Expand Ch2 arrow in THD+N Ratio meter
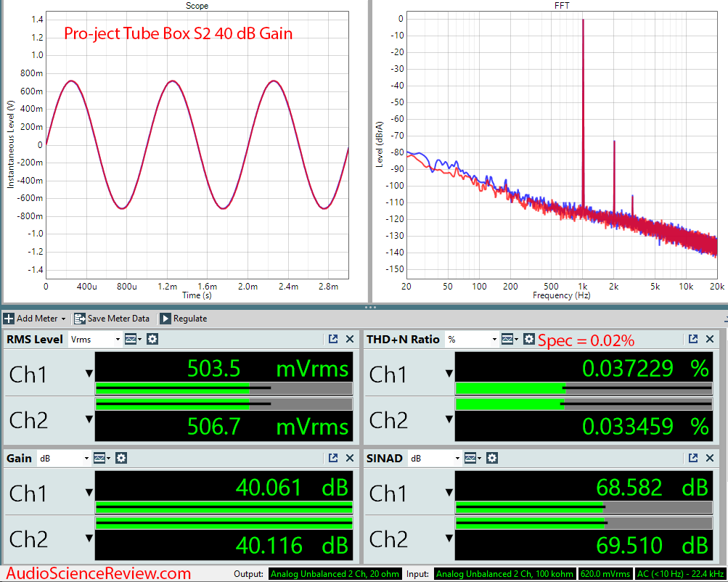The width and height of the screenshot is (728, 582). pos(449,419)
